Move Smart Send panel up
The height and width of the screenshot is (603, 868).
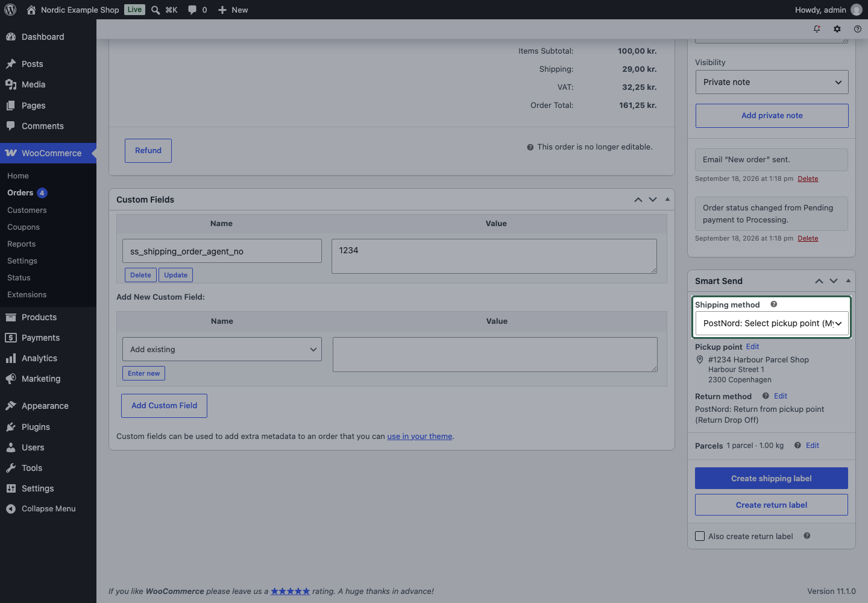pos(819,281)
